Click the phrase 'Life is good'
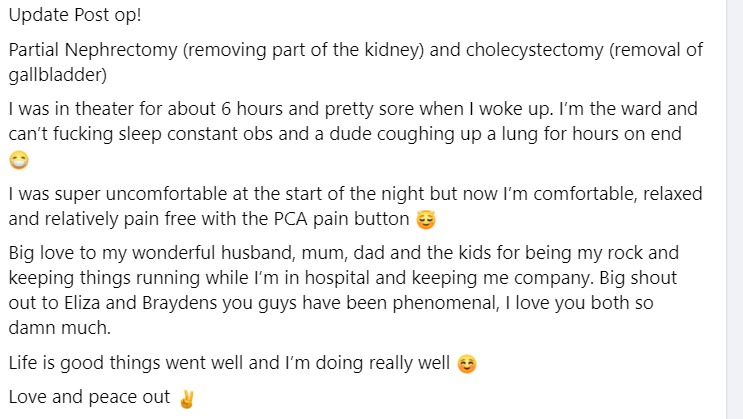This screenshot has height=419, width=743. point(56,363)
